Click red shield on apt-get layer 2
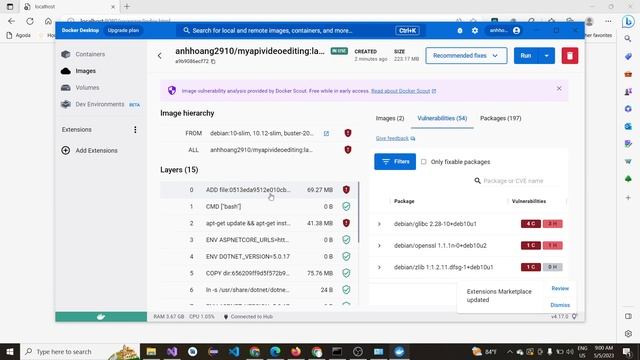Viewport: 640px width, 360px height. 346,223
